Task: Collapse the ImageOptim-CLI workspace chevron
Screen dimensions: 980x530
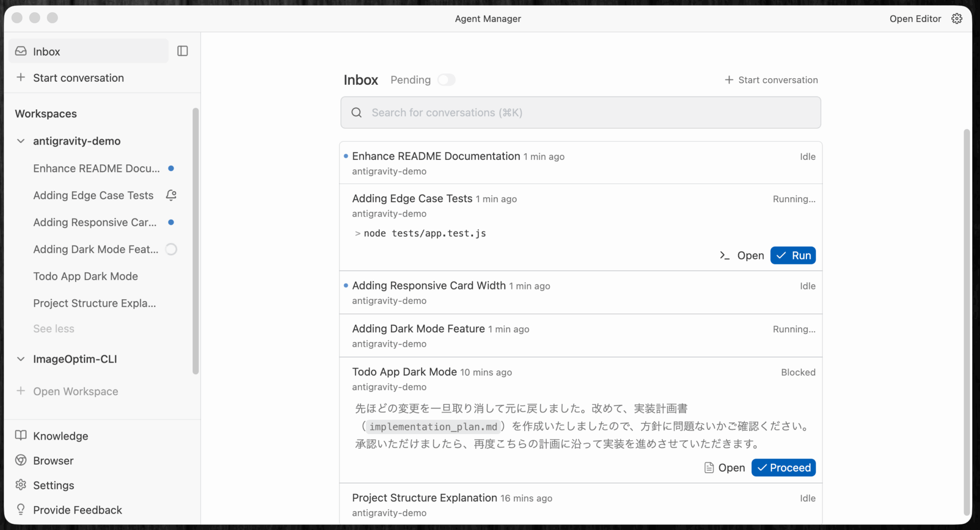Action: 21,359
